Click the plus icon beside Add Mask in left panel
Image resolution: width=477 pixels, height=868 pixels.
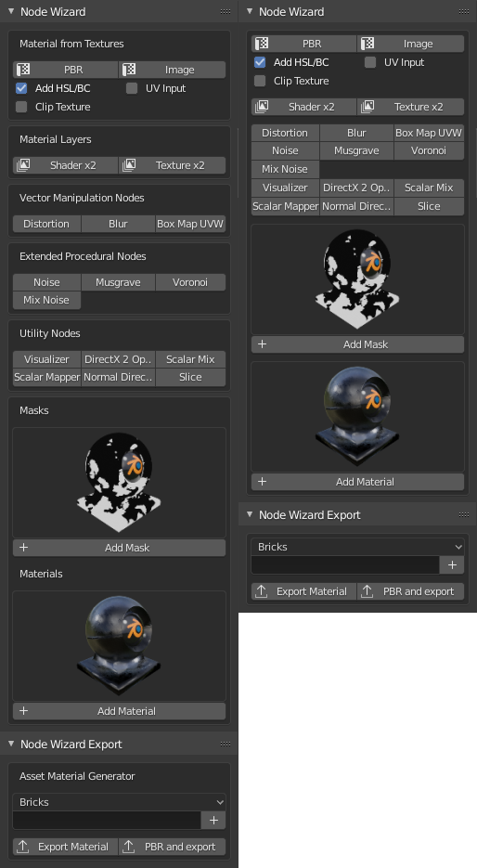[24, 548]
